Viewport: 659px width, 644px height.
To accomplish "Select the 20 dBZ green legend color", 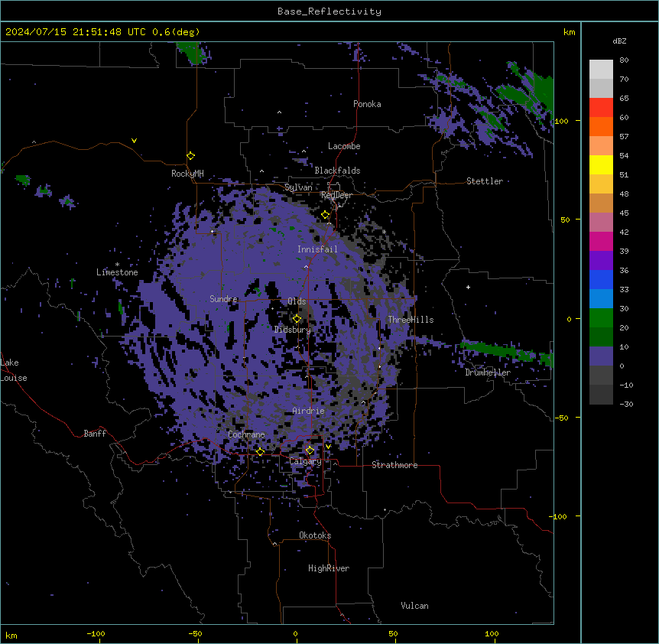I will [x=601, y=318].
